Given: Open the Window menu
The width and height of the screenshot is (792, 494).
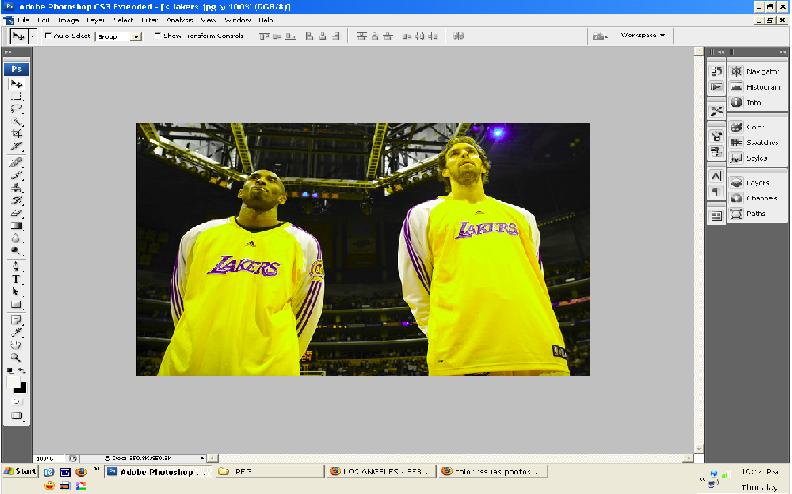Looking at the screenshot, I should coord(237,20).
